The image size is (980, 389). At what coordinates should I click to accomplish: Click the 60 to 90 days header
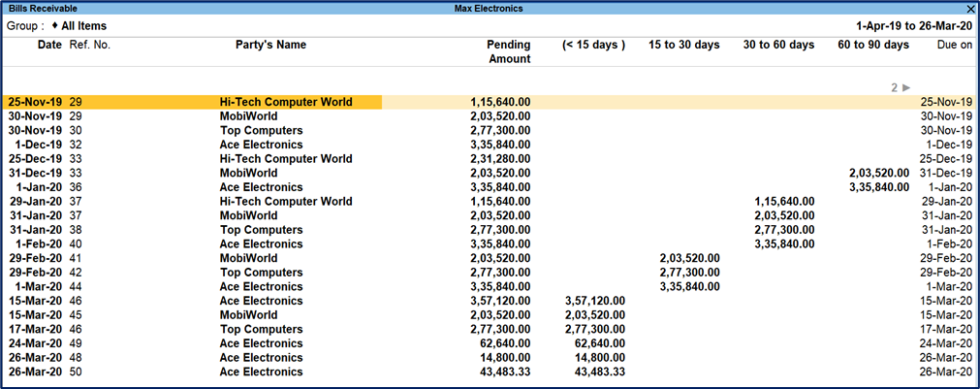[x=873, y=45]
